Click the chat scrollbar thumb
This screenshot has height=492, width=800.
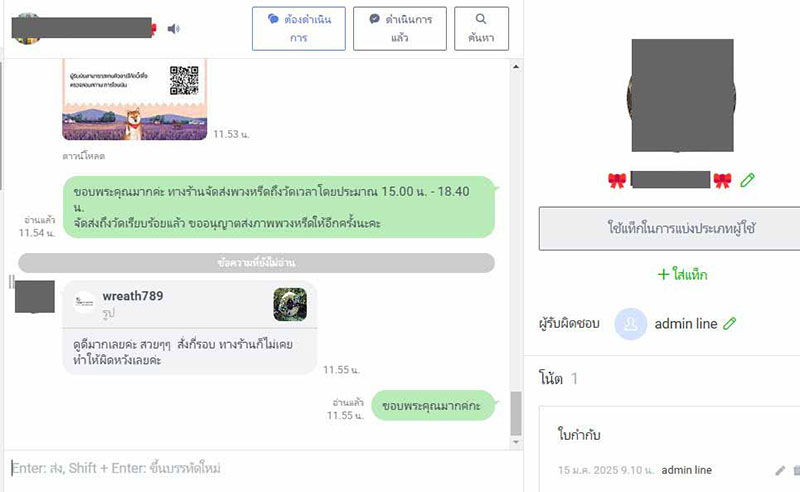[516, 413]
